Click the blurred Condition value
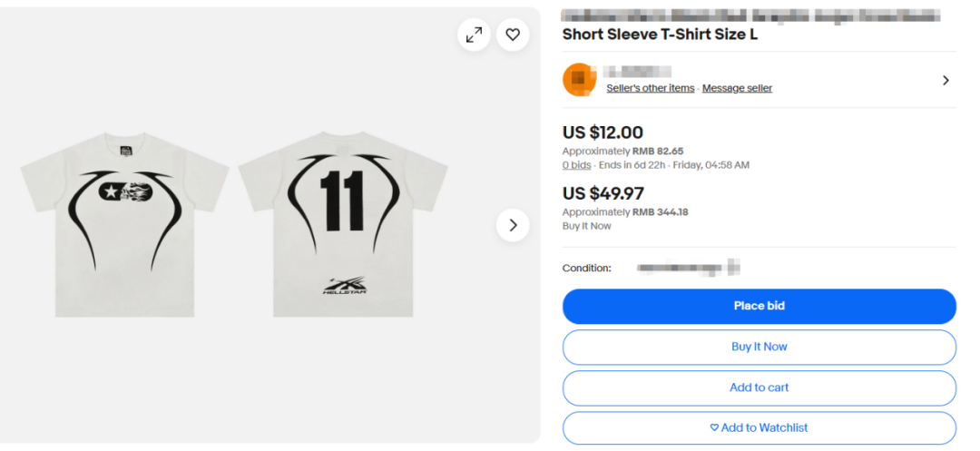 689,268
